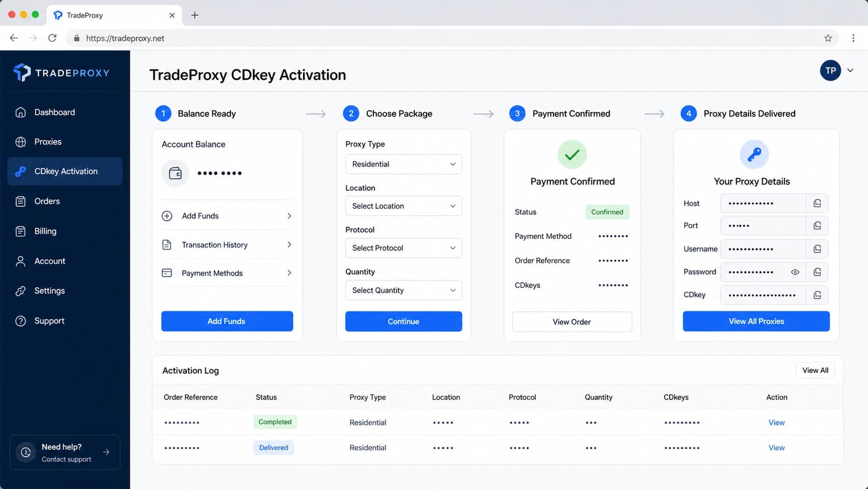Click the Order Reference column header

point(191,397)
